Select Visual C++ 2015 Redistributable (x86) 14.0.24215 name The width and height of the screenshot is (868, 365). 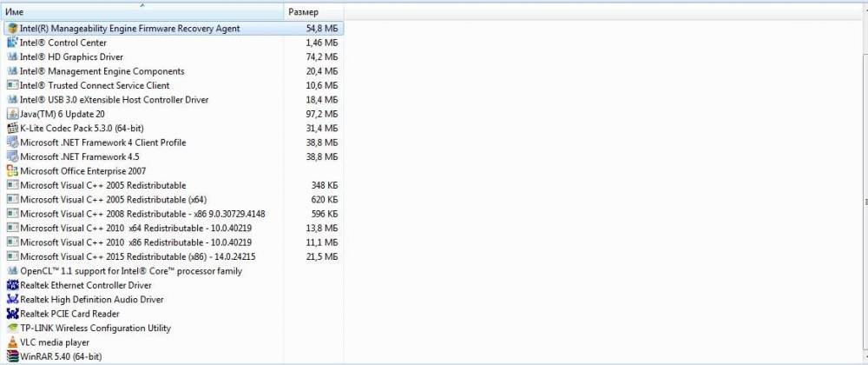(x=137, y=257)
